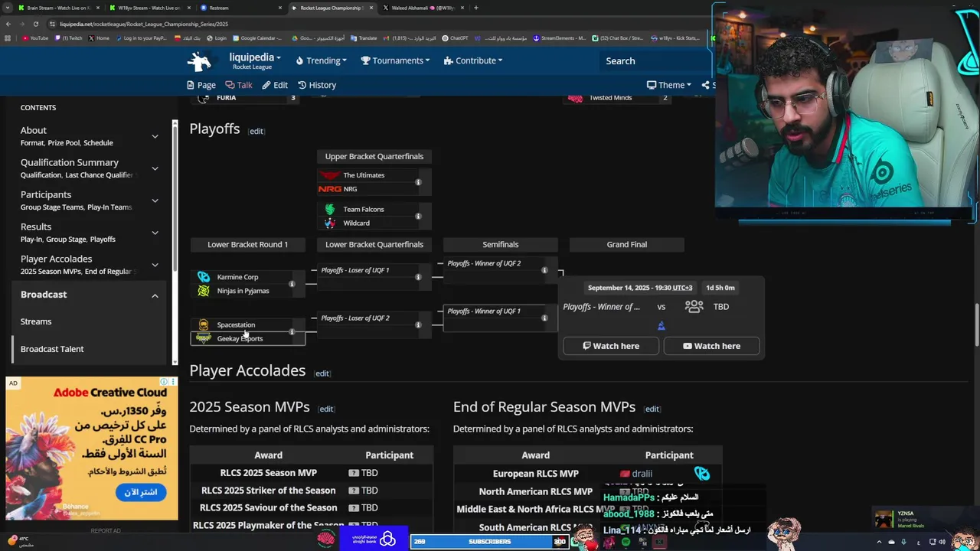Expand the Participants contents section

[155, 201]
